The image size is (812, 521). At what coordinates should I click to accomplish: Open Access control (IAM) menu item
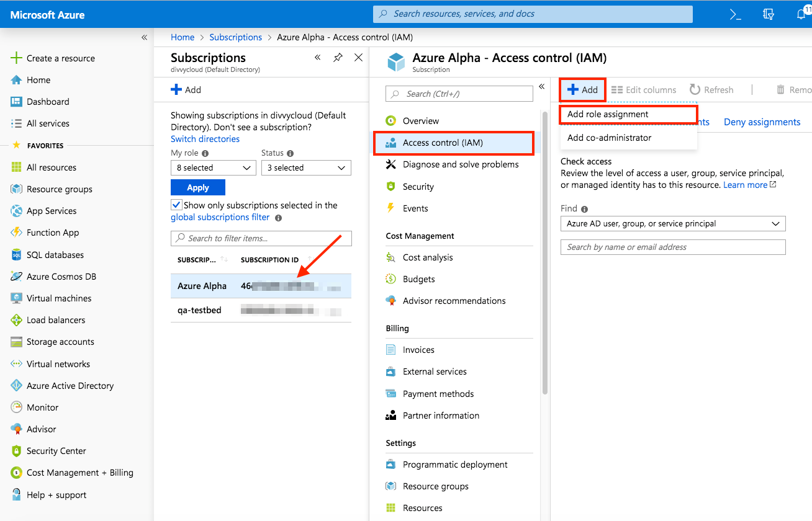[x=453, y=143]
